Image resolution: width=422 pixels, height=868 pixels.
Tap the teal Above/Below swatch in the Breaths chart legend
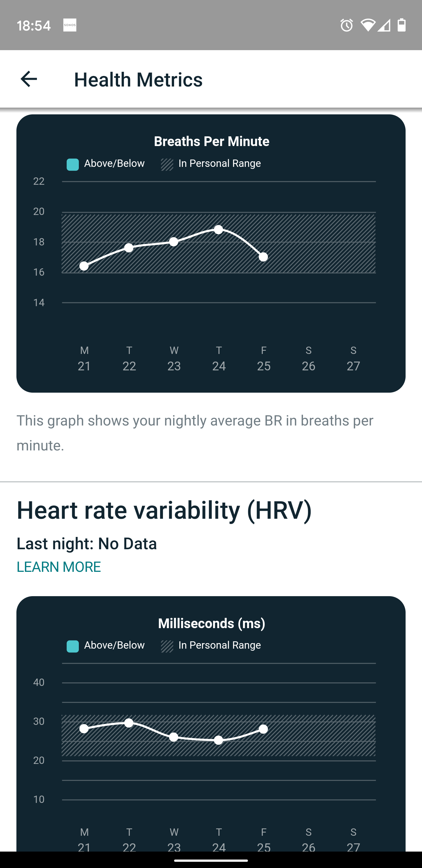pyautogui.click(x=73, y=165)
